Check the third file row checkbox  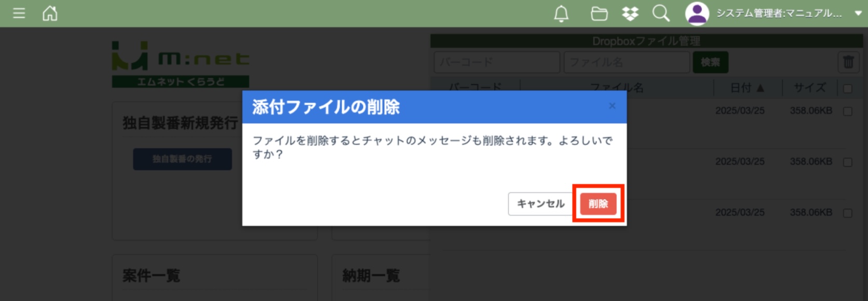[848, 213]
